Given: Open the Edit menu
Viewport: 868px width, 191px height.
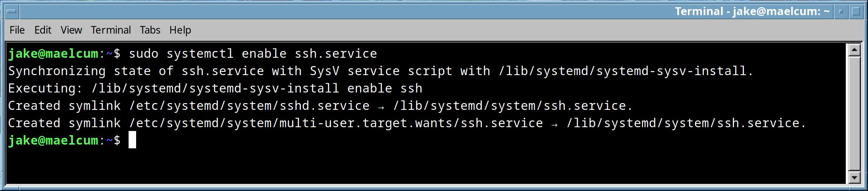Looking at the screenshot, I should pos(43,30).
